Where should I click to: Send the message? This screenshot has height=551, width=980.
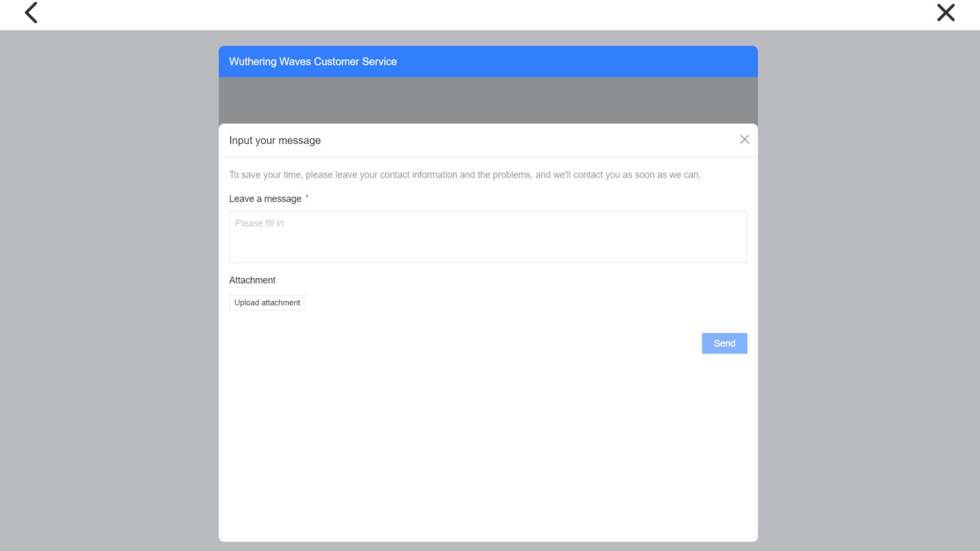coord(724,343)
